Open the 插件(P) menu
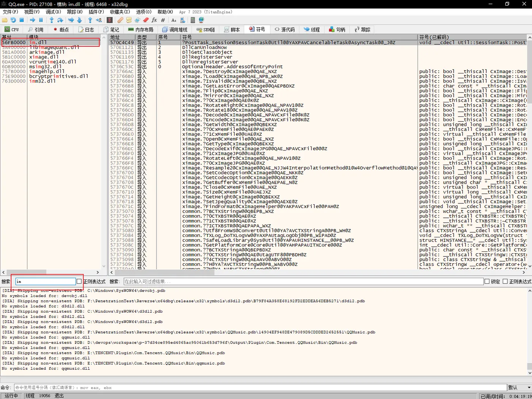This screenshot has height=399, width=532. tap(96, 12)
